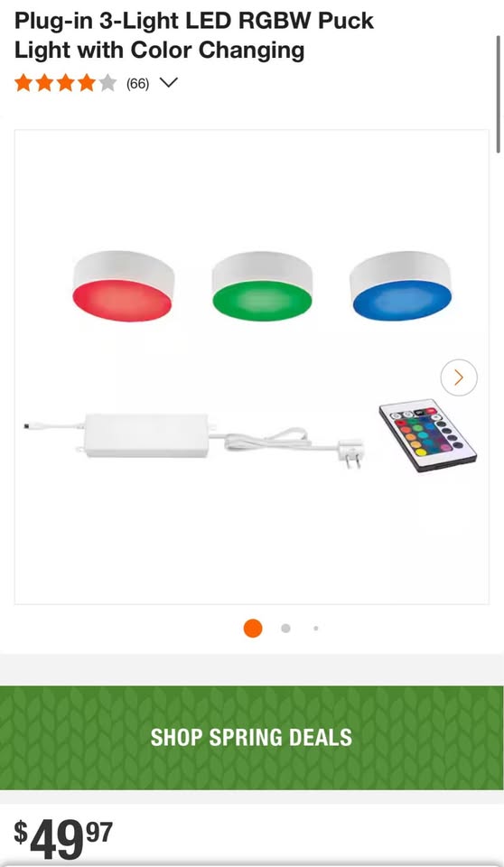Click the green puck light in image
Screen dimensions: 504x867
tap(262, 286)
